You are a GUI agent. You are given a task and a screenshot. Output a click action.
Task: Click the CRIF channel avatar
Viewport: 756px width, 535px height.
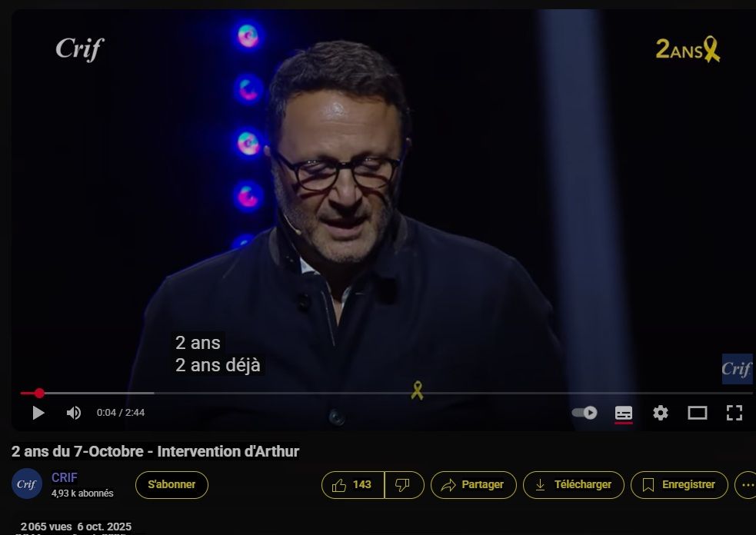click(x=27, y=483)
